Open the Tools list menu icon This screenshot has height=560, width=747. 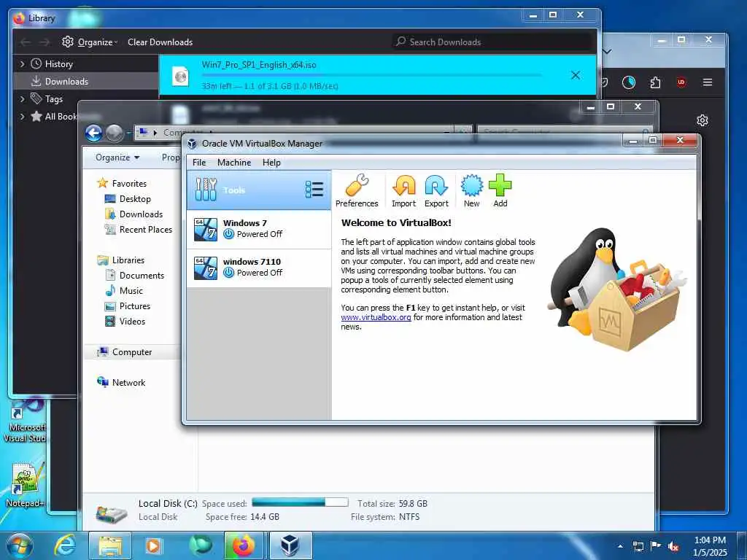pos(314,190)
